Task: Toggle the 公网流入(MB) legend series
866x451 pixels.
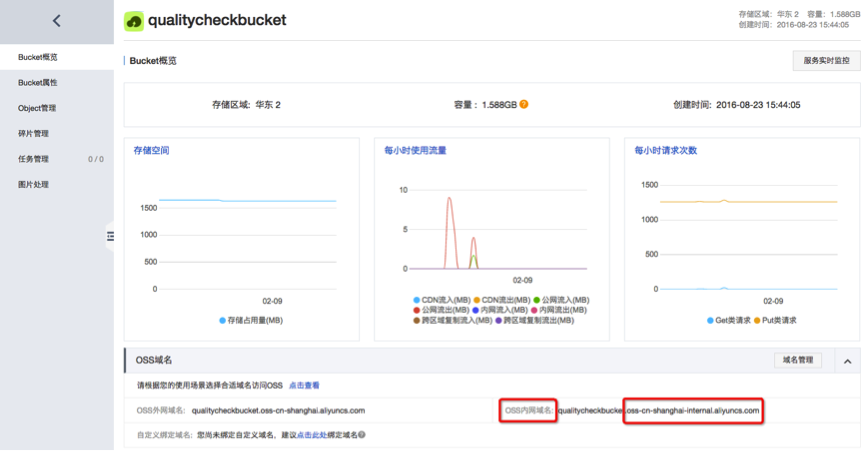Action: [x=561, y=300]
